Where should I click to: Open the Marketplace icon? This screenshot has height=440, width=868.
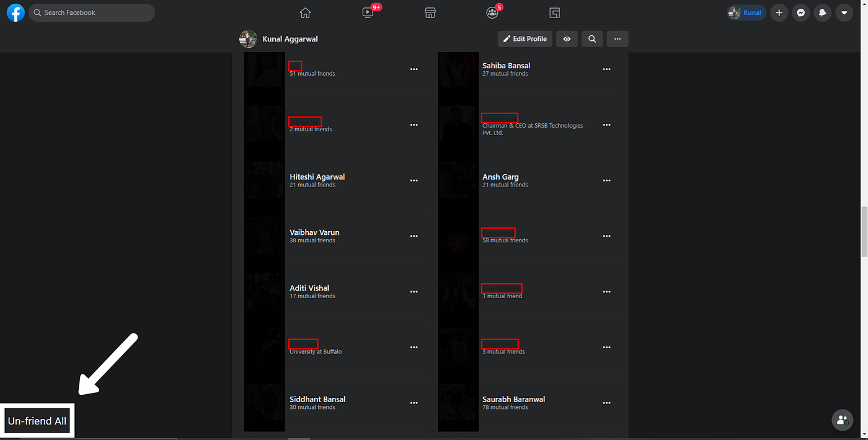[430, 12]
